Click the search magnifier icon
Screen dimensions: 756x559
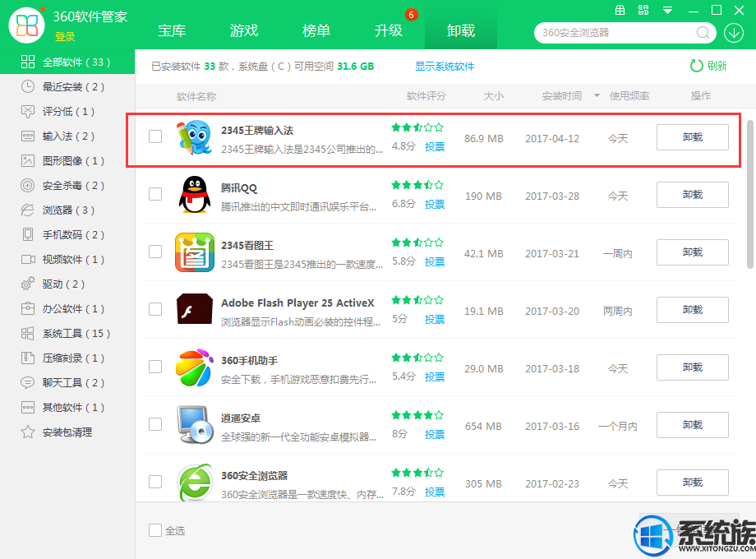703,33
